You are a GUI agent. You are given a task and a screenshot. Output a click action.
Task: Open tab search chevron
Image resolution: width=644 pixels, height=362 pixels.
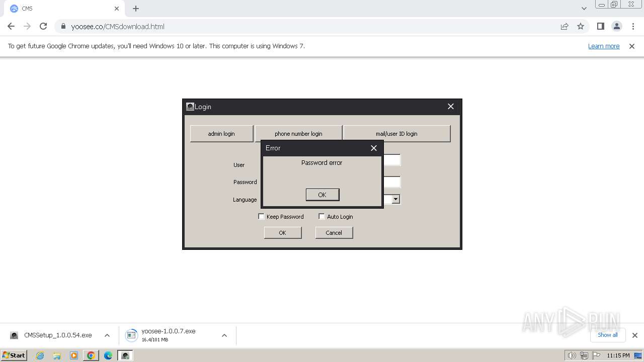click(x=584, y=9)
